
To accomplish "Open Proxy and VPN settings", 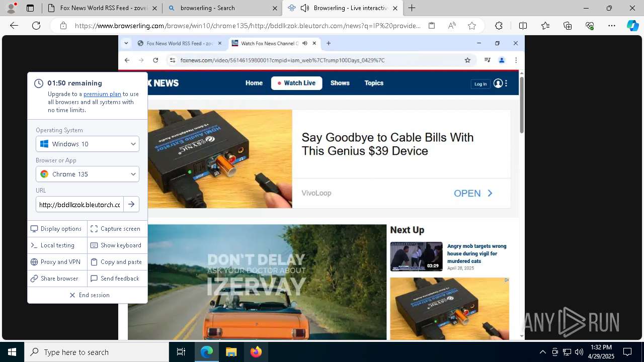I will tap(57, 262).
